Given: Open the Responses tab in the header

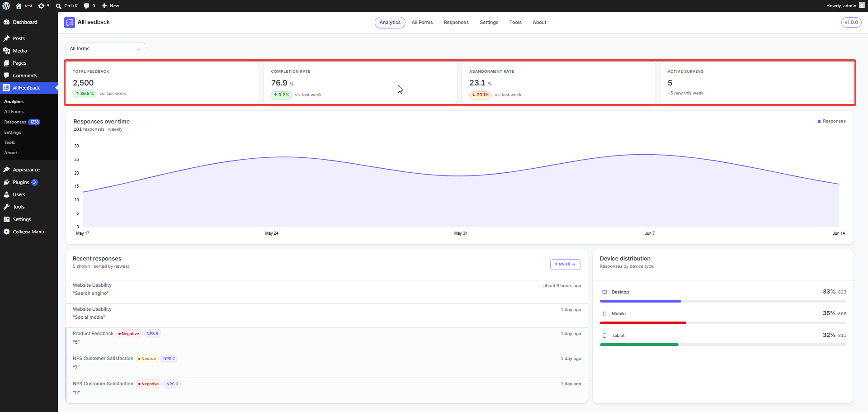Looking at the screenshot, I should 456,23.
